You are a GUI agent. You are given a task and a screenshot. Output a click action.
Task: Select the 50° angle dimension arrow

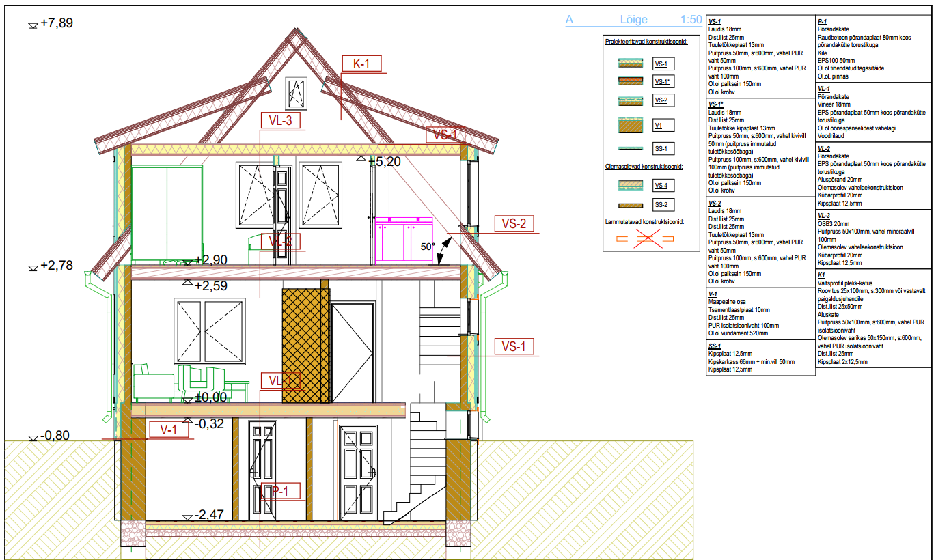point(443,251)
